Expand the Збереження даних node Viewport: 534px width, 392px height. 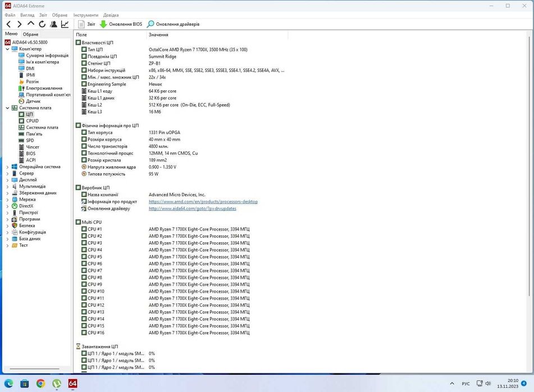click(7, 193)
